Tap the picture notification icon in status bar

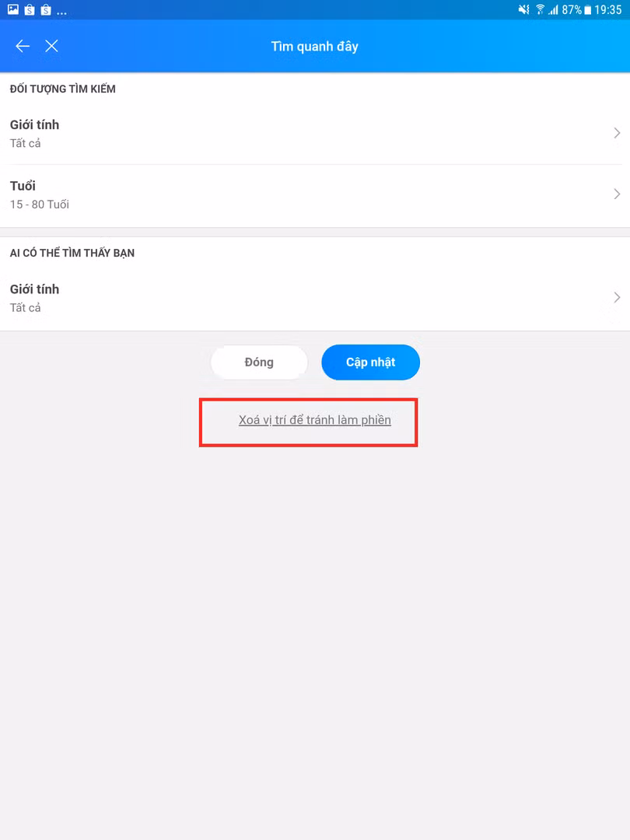(13, 9)
